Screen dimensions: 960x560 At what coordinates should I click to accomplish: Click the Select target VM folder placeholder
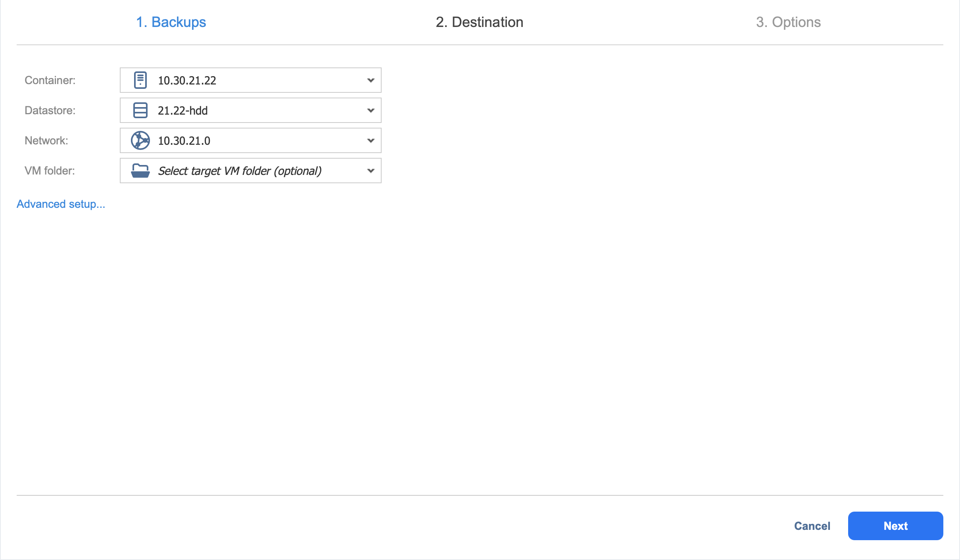[x=240, y=171]
